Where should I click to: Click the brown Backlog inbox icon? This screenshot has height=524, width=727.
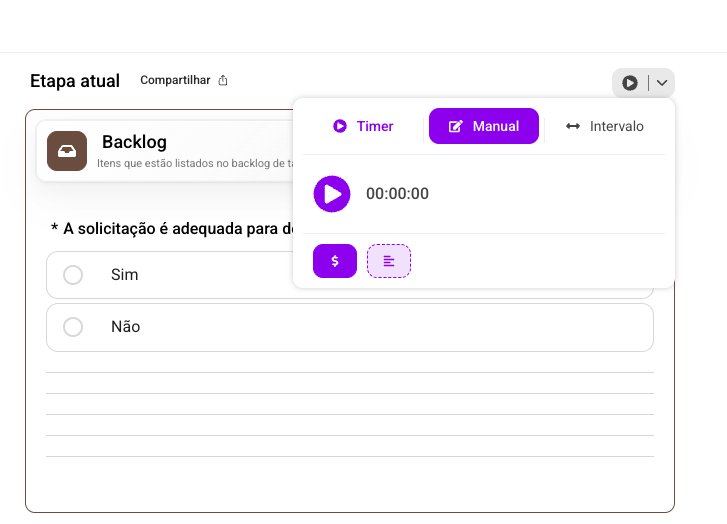coord(67,151)
